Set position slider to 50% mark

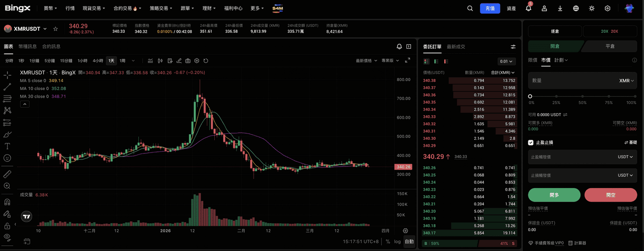[x=583, y=96]
